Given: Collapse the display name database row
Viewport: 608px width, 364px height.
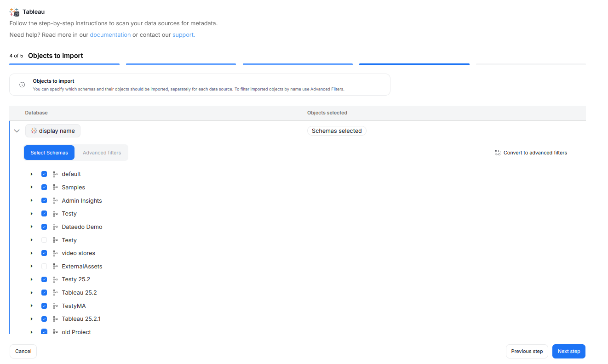Looking at the screenshot, I should click(17, 131).
